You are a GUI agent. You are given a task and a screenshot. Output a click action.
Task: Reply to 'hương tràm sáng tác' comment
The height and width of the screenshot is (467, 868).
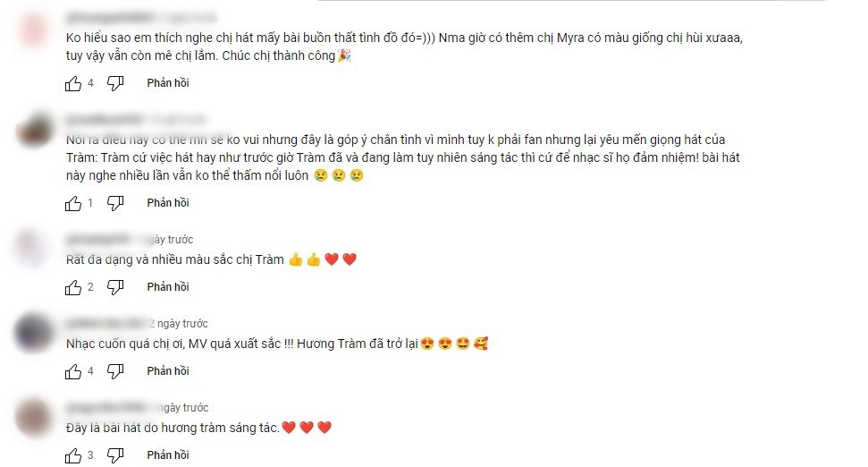coord(168,455)
